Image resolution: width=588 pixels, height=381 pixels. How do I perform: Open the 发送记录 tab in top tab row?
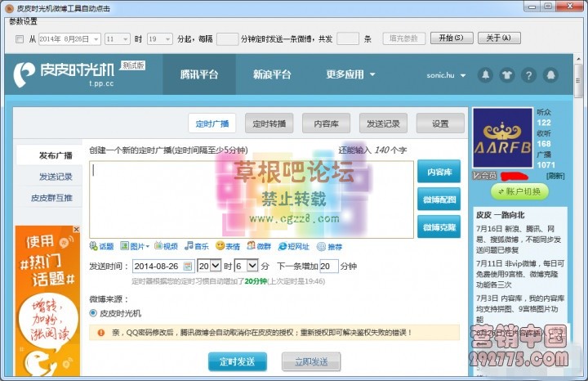pos(383,123)
